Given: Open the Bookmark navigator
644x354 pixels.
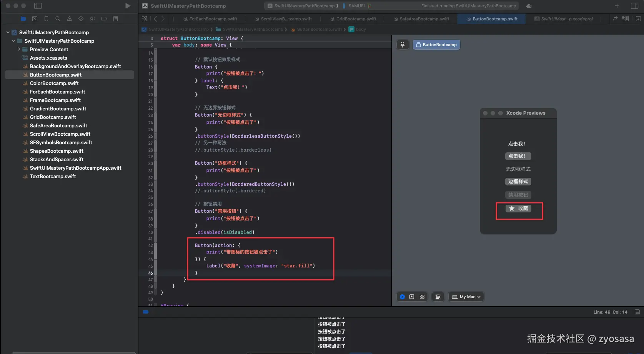Looking at the screenshot, I should pyautogui.click(x=46, y=18).
